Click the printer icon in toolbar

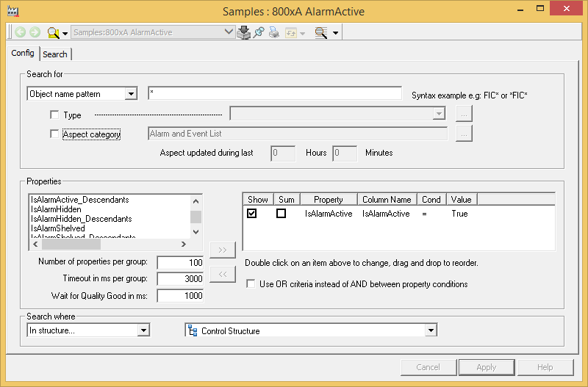273,32
